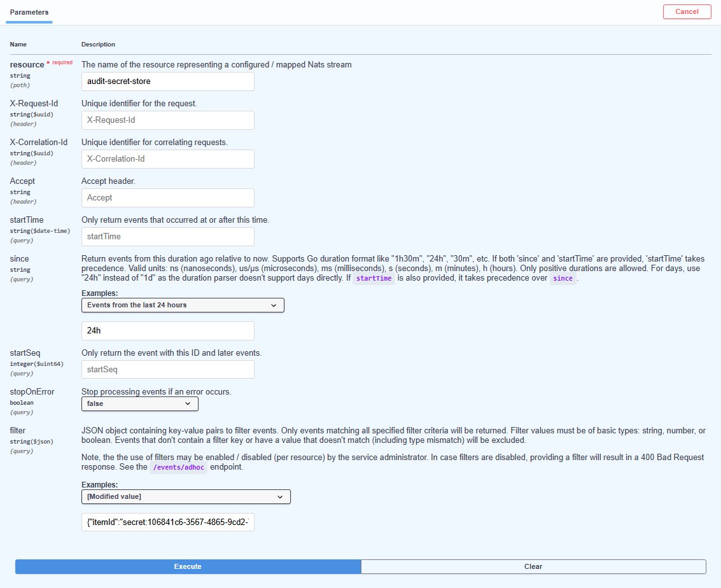
Task: Click 'Stop processing events if an error occurs.' text
Action: coord(157,392)
